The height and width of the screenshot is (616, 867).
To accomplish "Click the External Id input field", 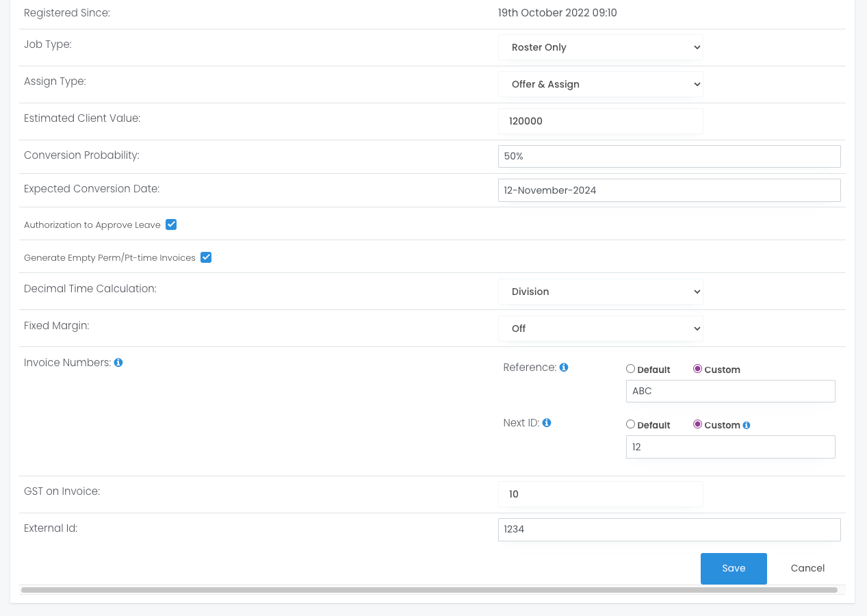I will [x=669, y=529].
